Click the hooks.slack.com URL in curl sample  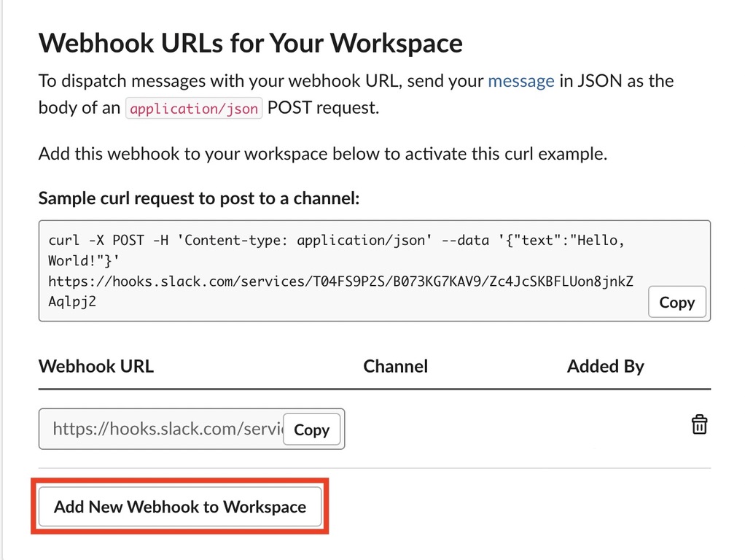[x=340, y=291]
